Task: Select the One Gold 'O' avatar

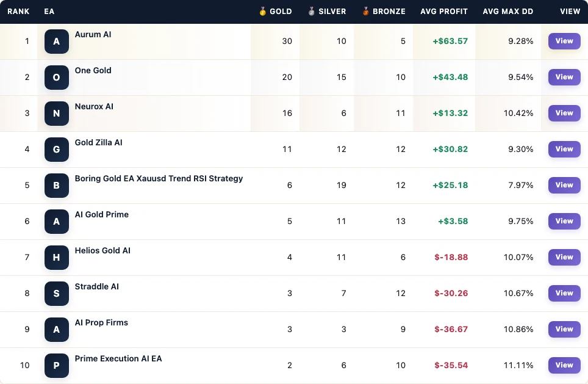Action: tap(57, 78)
